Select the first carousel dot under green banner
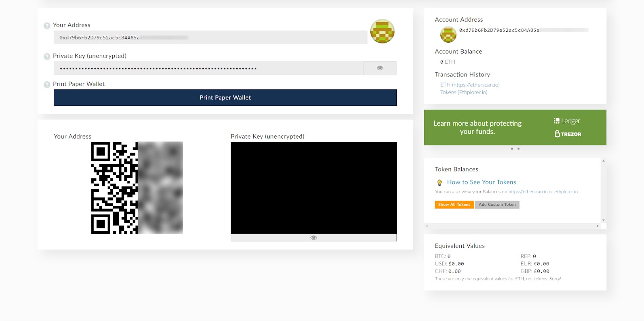644x321 pixels. (x=512, y=149)
